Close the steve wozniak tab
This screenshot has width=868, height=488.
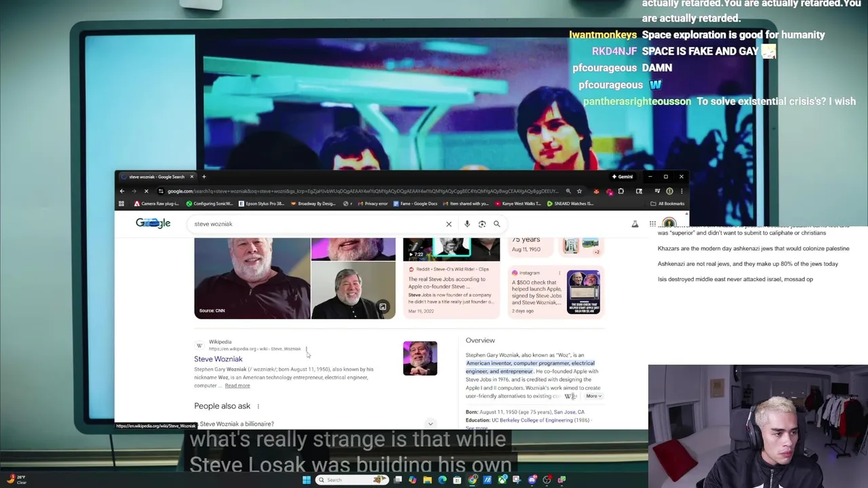pos(191,177)
